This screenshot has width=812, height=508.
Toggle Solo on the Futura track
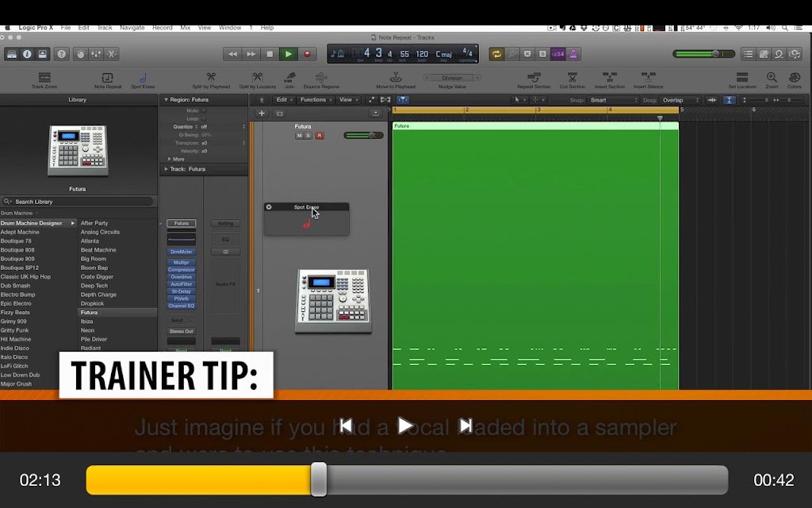point(308,135)
